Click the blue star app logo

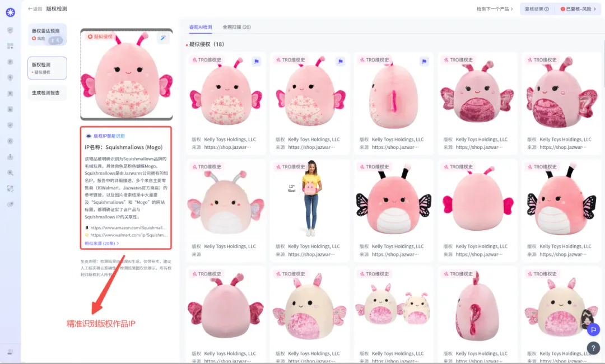(11, 12)
